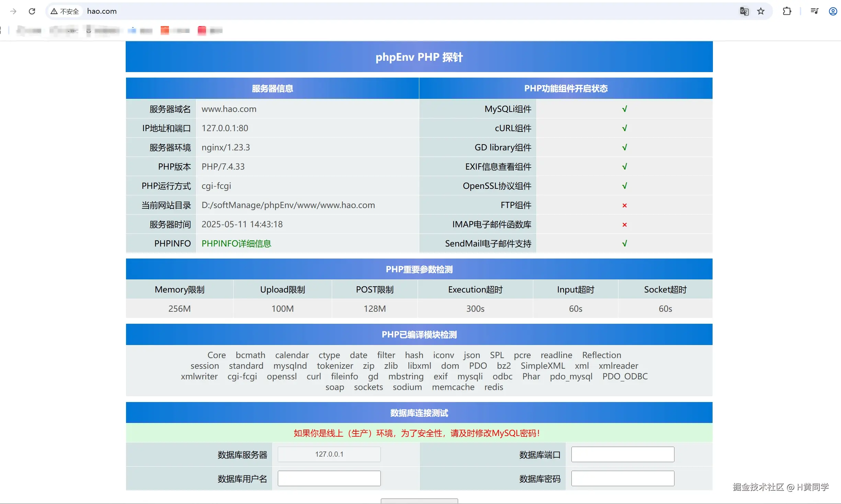Click the orange bookmark in the bookmarks bar

165,31
